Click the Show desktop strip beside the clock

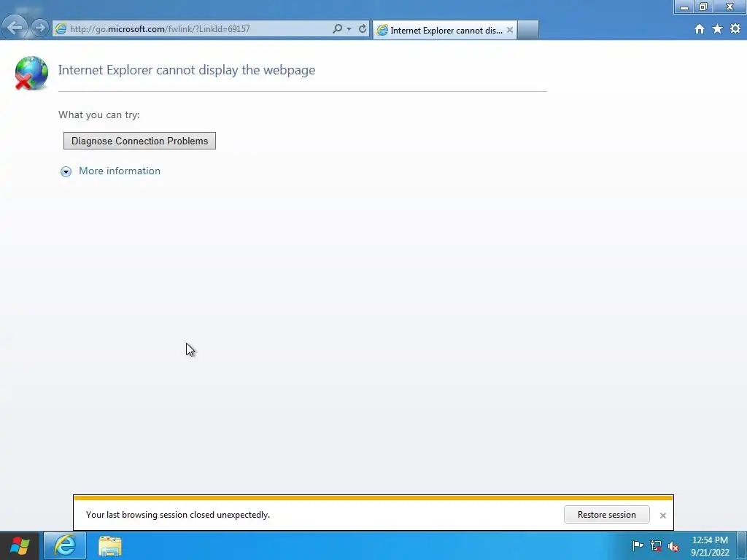click(742, 545)
